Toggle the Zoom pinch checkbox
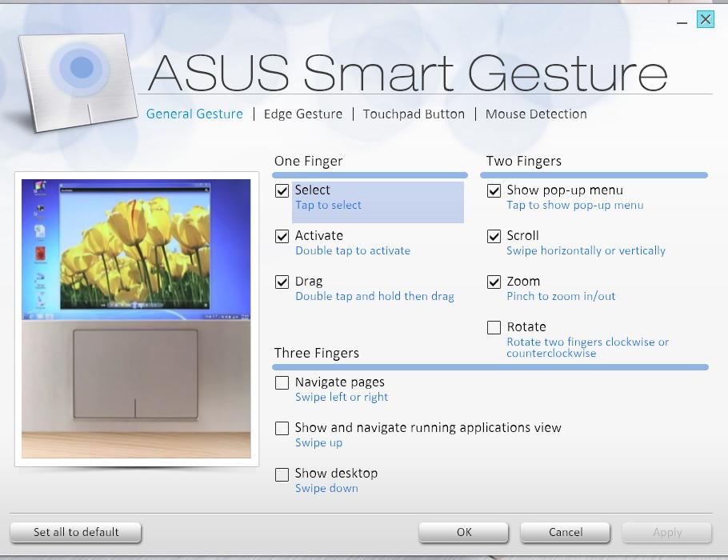The width and height of the screenshot is (728, 560). tap(494, 282)
